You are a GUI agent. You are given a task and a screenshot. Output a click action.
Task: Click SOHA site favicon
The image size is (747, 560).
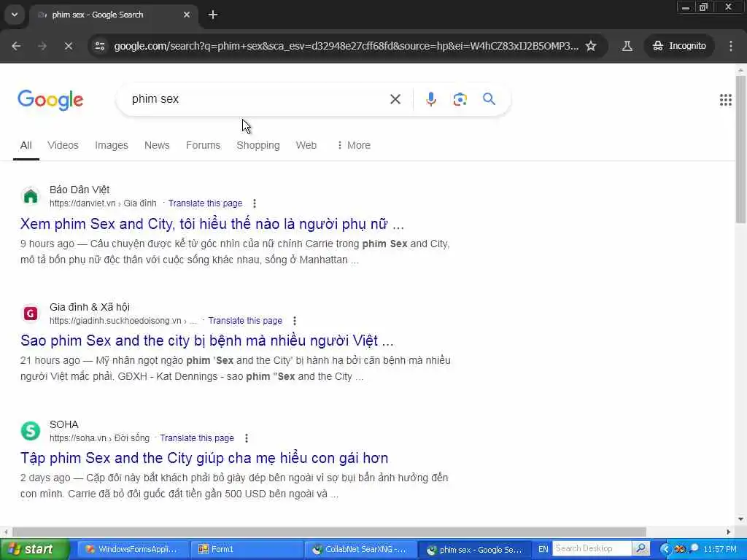[x=31, y=430]
